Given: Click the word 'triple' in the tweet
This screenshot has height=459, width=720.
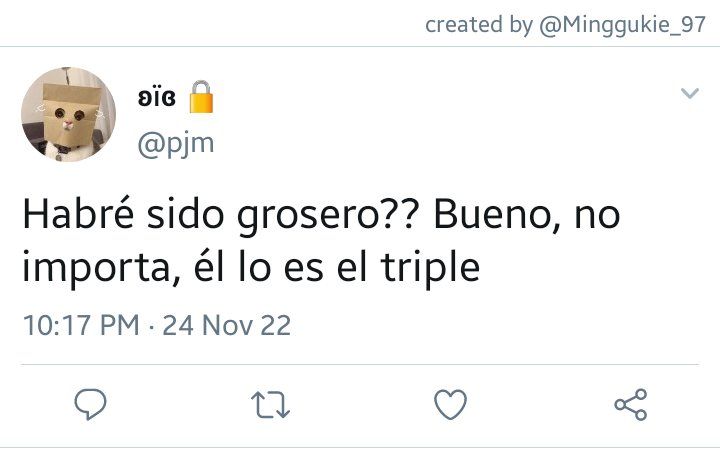Looking at the screenshot, I should tap(430, 267).
